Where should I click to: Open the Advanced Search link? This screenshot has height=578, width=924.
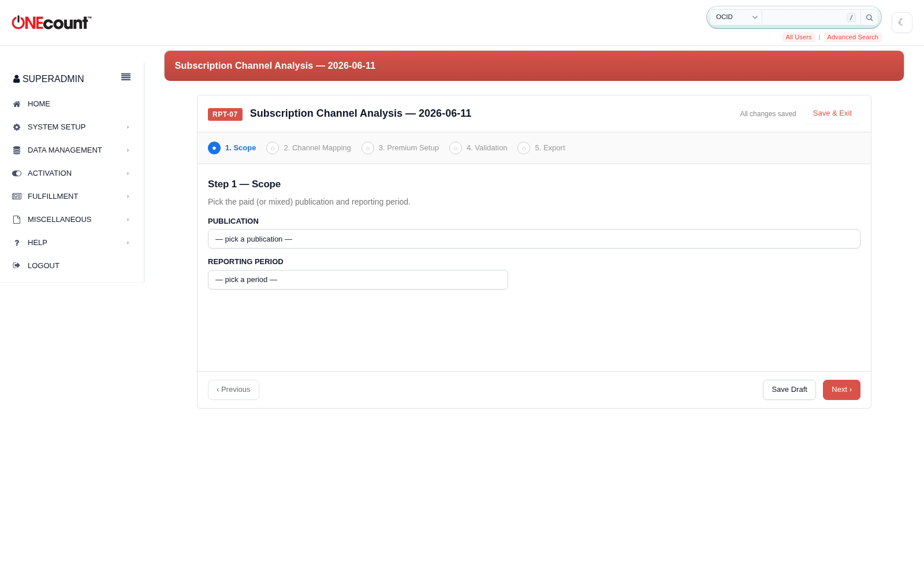tap(852, 37)
